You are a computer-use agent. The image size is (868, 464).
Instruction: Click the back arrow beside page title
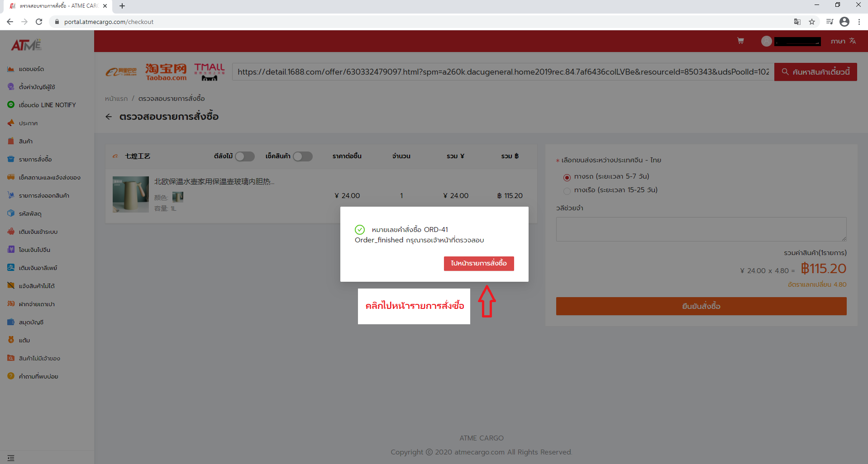click(109, 117)
